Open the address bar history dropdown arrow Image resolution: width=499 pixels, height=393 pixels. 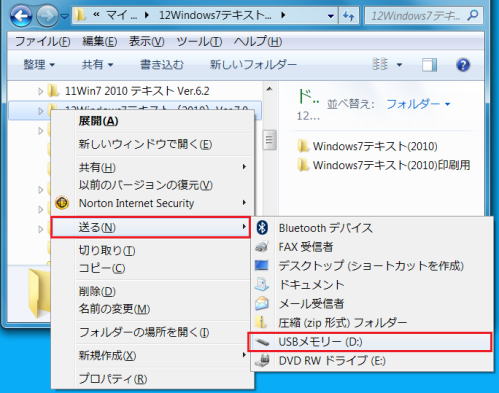pyautogui.click(x=330, y=16)
